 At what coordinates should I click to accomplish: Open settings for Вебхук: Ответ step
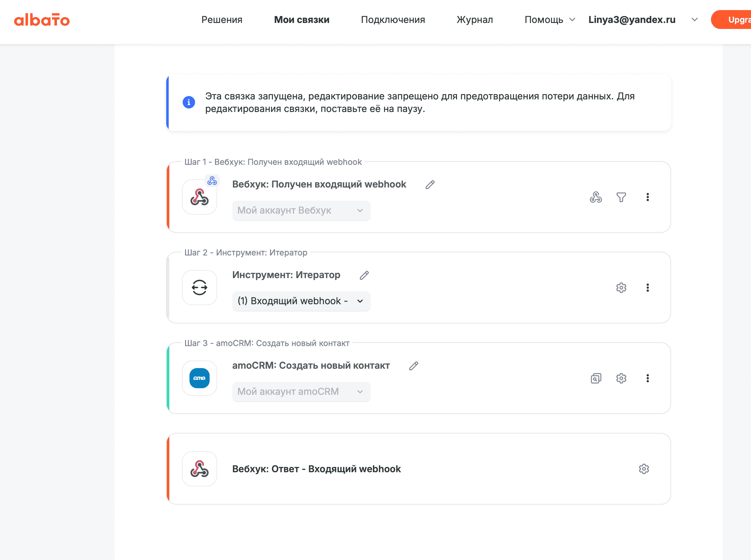tap(644, 469)
